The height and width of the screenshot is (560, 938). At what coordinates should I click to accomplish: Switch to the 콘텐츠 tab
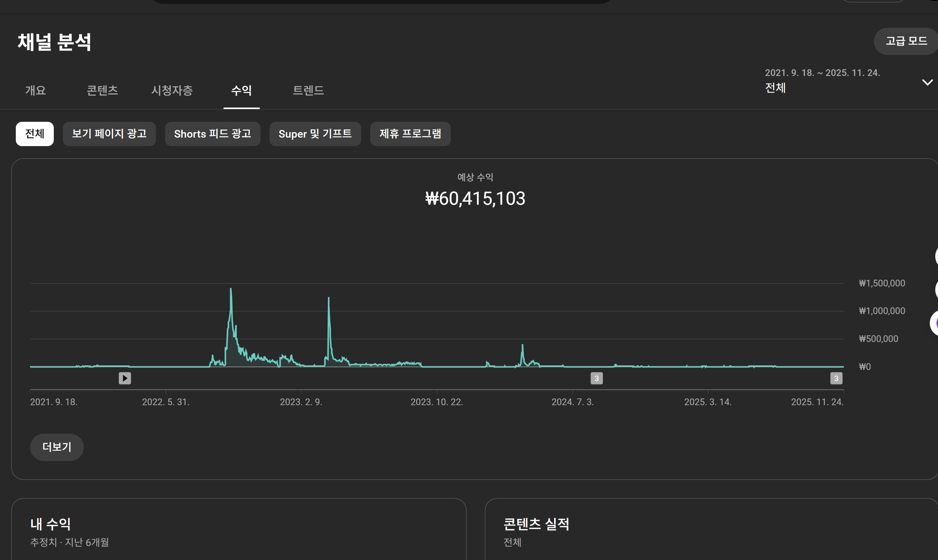pos(102,90)
